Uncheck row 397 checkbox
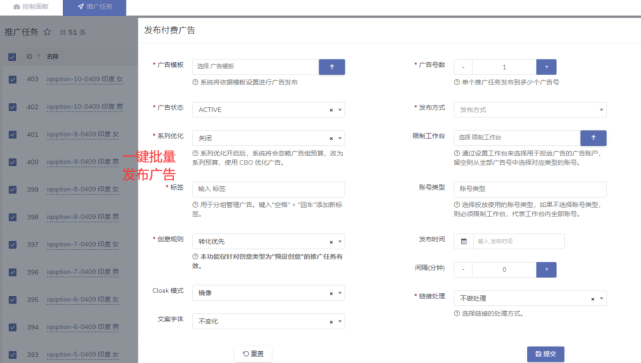The image size is (641, 363). click(x=13, y=244)
